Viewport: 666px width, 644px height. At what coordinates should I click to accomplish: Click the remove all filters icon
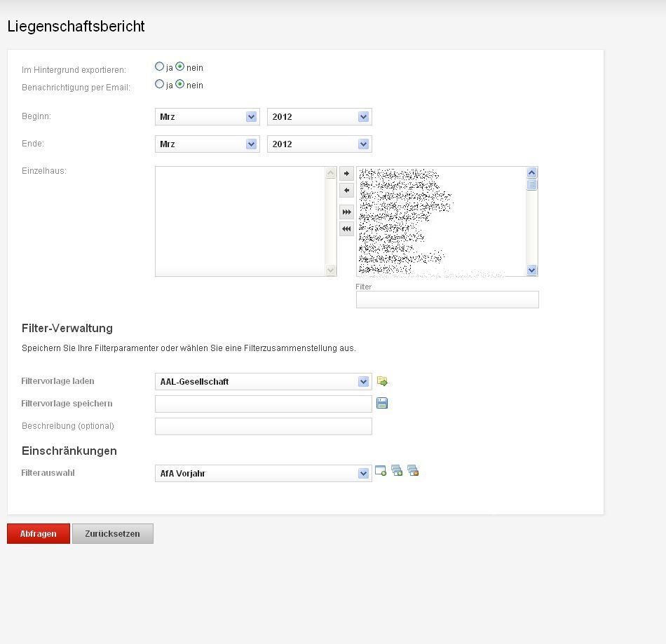click(x=413, y=471)
